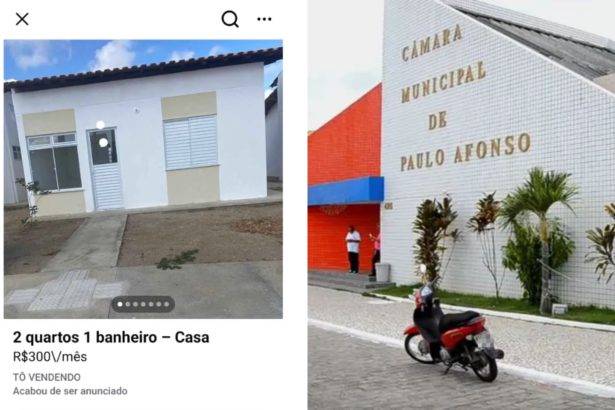
Task: Click the blue awning on the orange building
Action: [346, 191]
